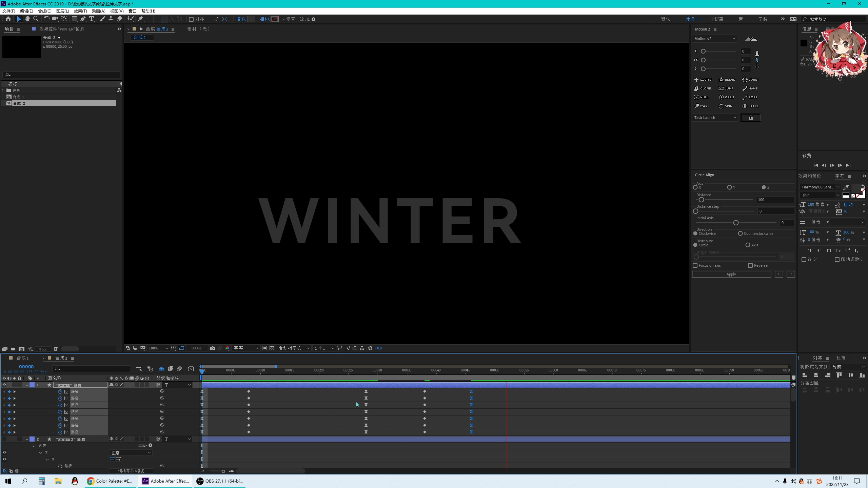The height and width of the screenshot is (488, 868).
Task: Click the stroke color swatch (描边)
Action: [275, 19]
